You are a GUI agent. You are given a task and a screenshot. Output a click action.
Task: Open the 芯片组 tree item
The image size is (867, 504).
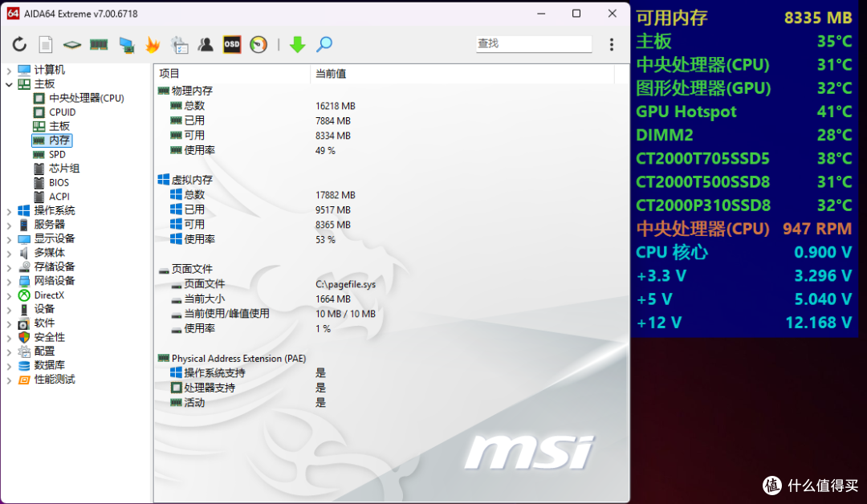(x=64, y=169)
